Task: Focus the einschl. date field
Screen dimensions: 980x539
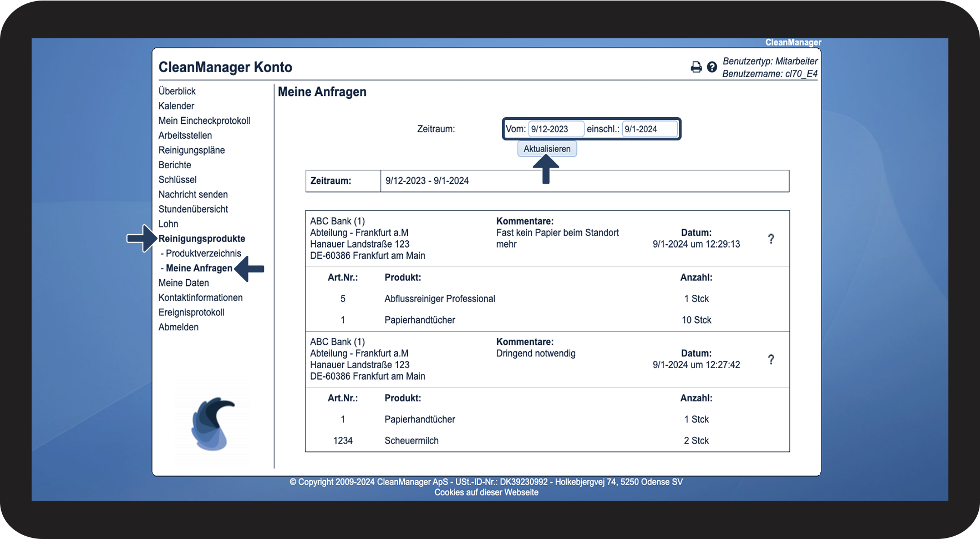Action: click(x=649, y=129)
